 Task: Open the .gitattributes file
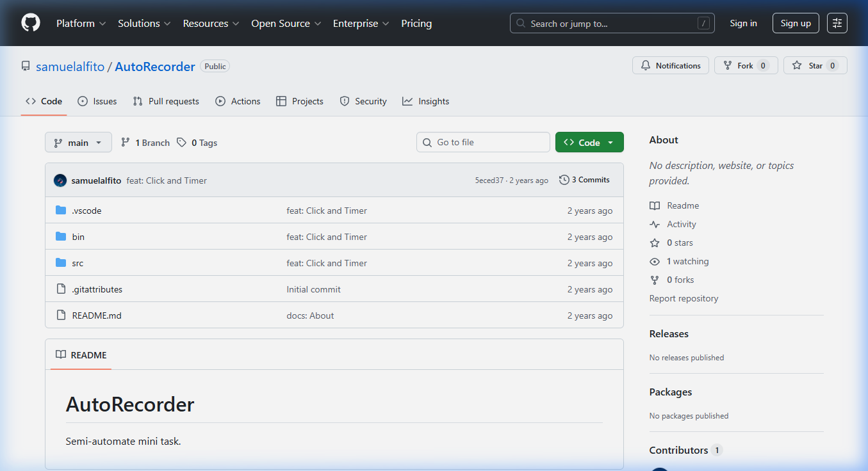click(97, 289)
